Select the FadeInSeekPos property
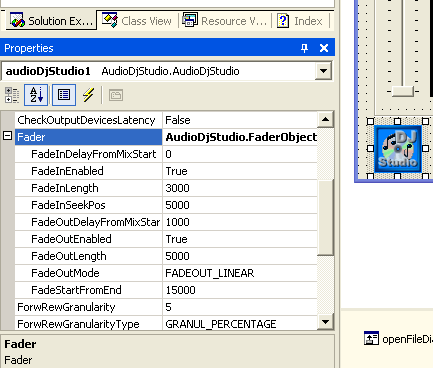434x368 pixels. 88,205
